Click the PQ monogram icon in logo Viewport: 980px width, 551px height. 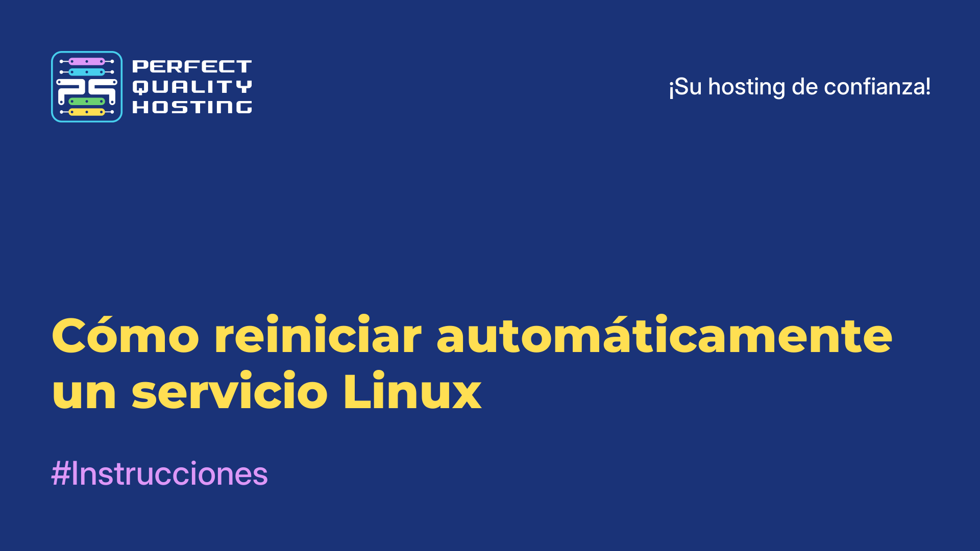(87, 86)
